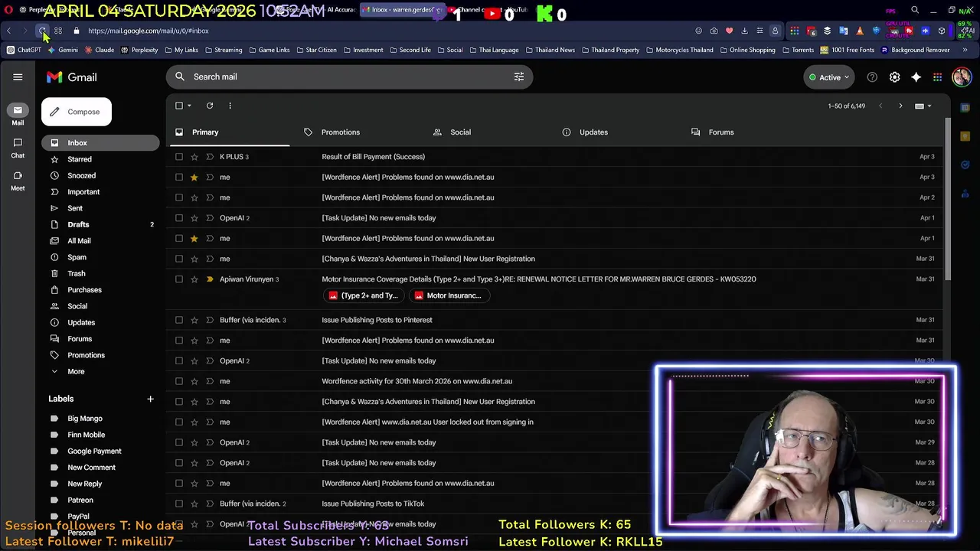Open Gmail support help icon

pyautogui.click(x=872, y=77)
